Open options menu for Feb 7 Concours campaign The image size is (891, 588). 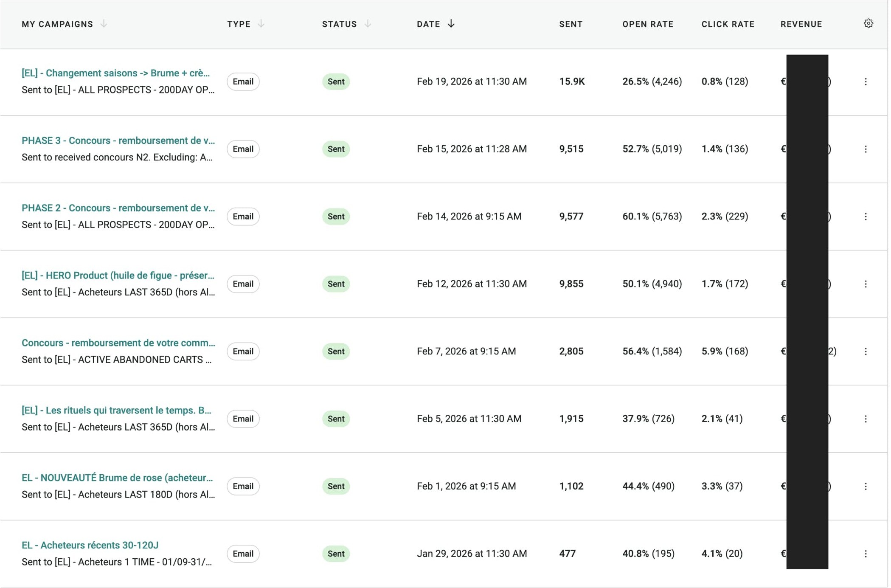pos(865,352)
